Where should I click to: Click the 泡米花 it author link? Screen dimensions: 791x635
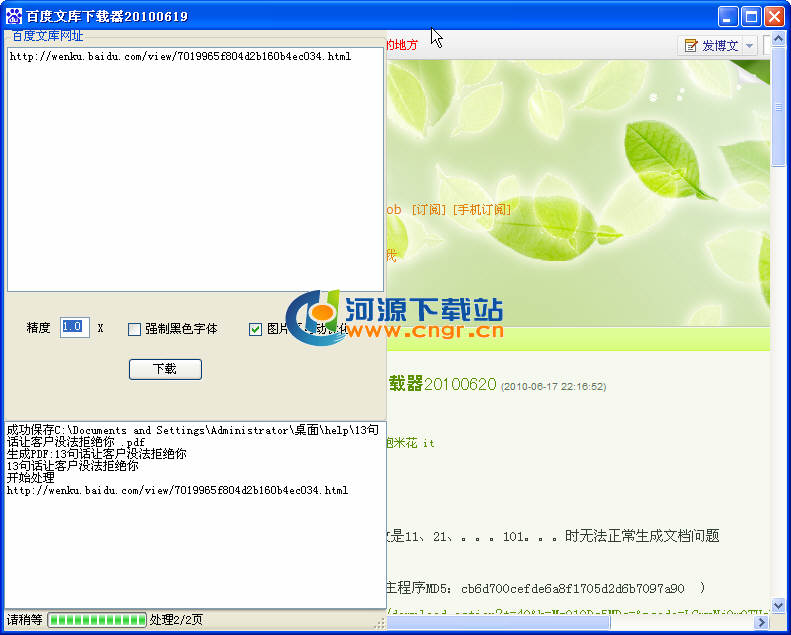410,443
